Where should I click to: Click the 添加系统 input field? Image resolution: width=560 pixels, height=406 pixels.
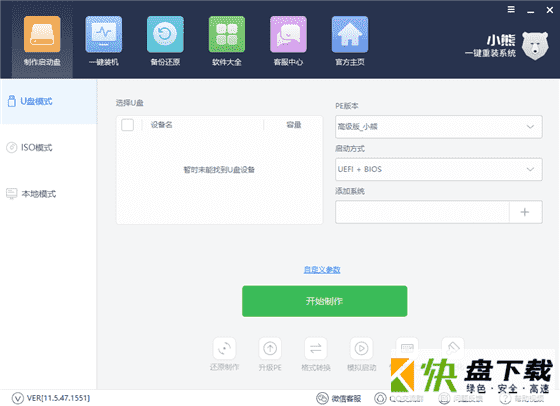422,212
